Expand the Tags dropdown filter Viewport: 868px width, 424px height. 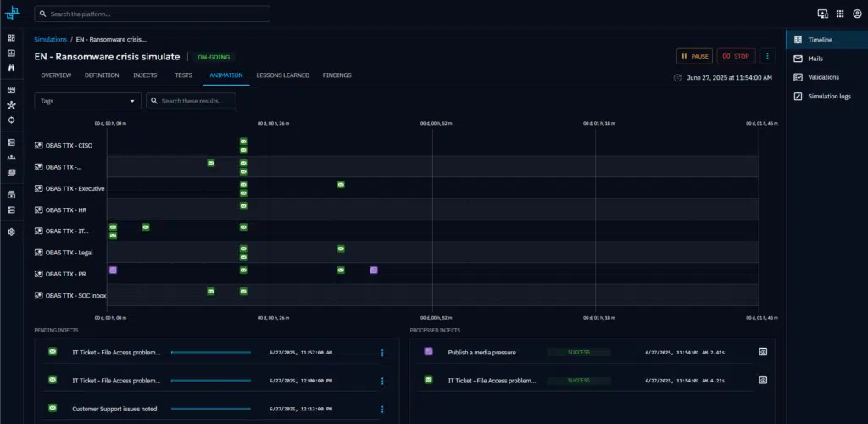[88, 101]
